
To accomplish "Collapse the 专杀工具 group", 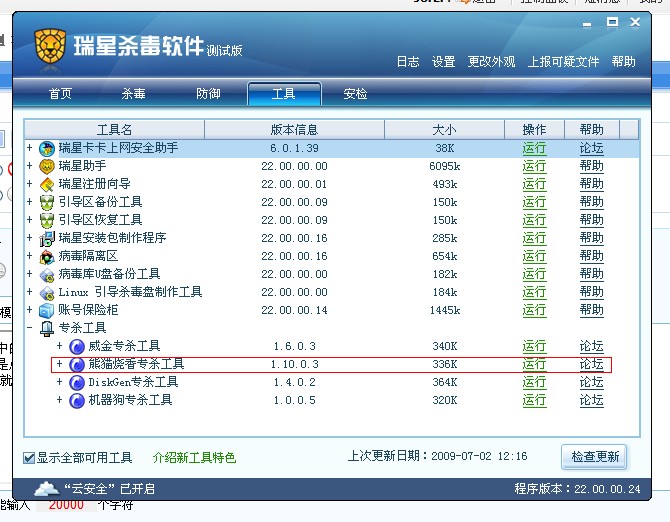I will [x=29, y=328].
